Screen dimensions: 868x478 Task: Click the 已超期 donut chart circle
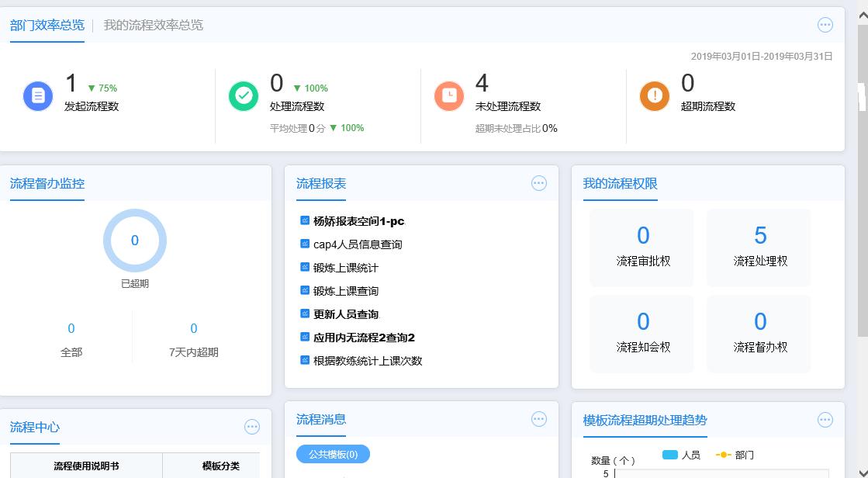134,241
